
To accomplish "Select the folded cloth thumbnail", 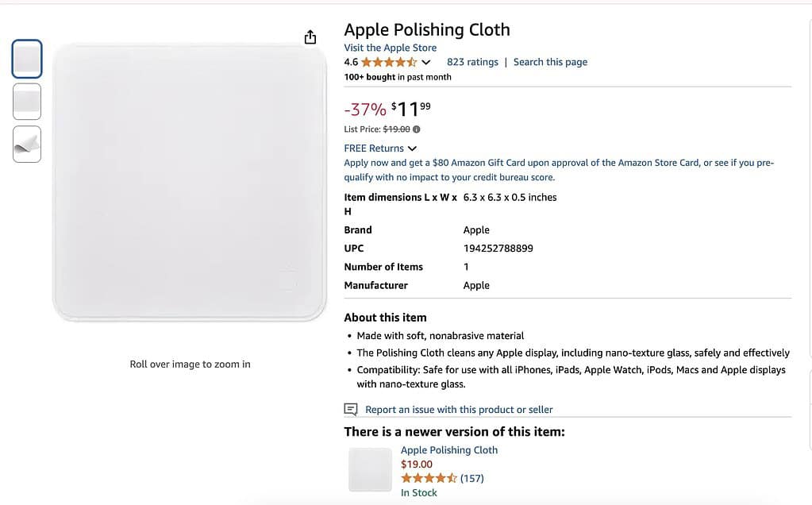I will tap(27, 144).
